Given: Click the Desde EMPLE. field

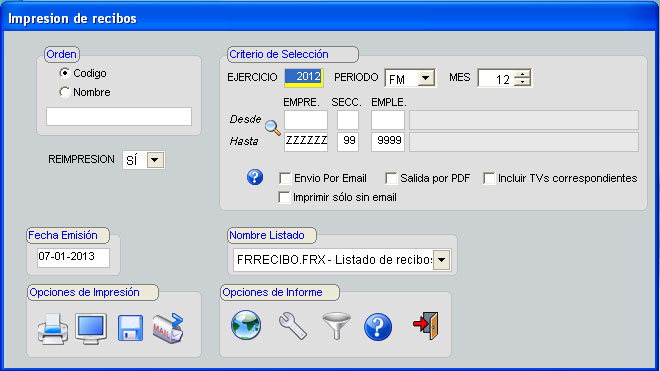Looking at the screenshot, I should point(388,120).
